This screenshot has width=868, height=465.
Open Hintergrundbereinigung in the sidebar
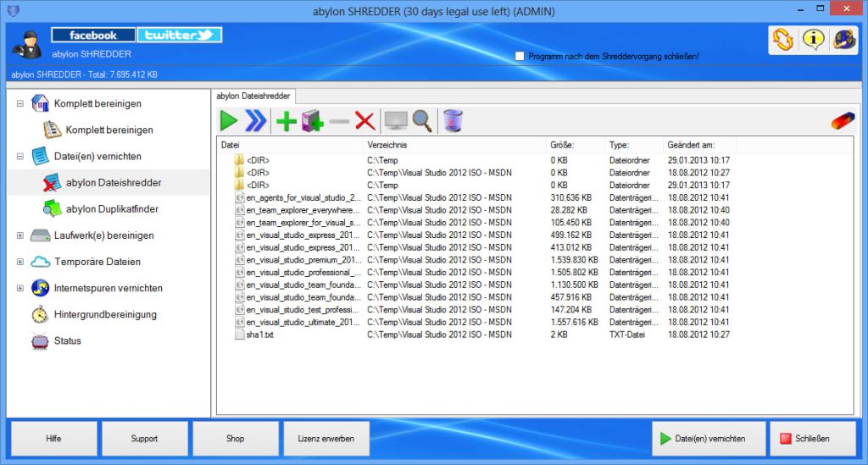click(x=93, y=314)
